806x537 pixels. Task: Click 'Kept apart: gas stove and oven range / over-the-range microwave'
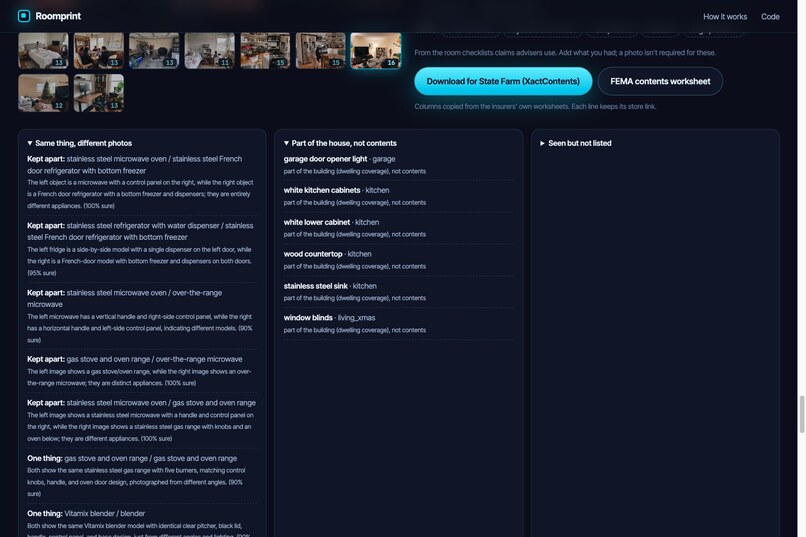pyautogui.click(x=142, y=371)
